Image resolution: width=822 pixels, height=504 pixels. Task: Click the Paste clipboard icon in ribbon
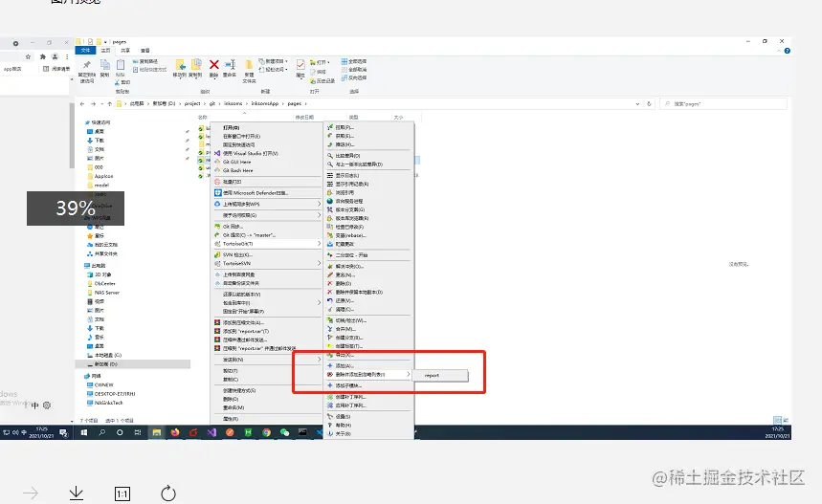click(x=120, y=65)
